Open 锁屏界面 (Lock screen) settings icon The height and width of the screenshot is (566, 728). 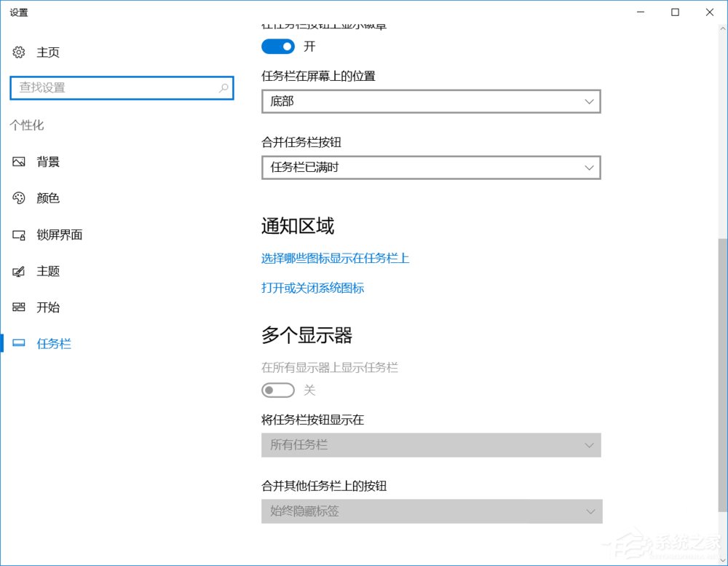tap(19, 235)
